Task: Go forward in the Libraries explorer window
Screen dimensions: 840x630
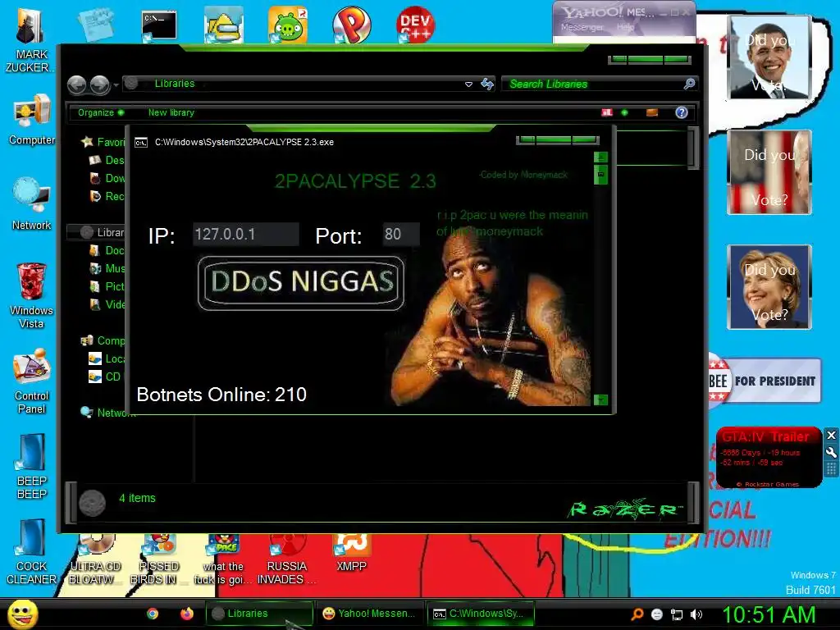Action: coord(99,84)
